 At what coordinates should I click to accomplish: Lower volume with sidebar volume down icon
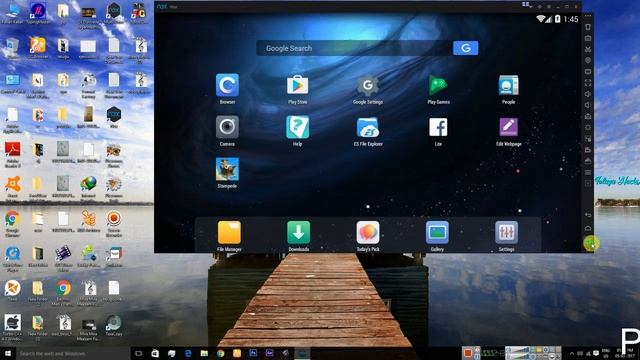(588, 105)
